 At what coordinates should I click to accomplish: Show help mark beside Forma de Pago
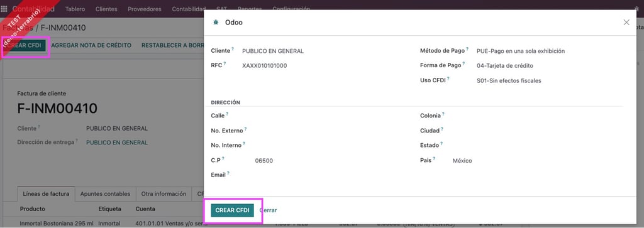(464, 63)
